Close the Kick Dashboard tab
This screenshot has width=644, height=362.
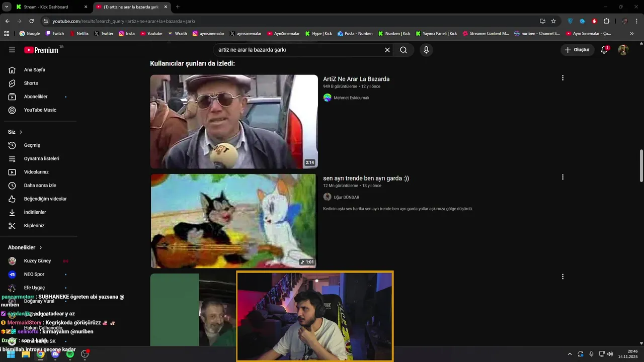[86, 7]
